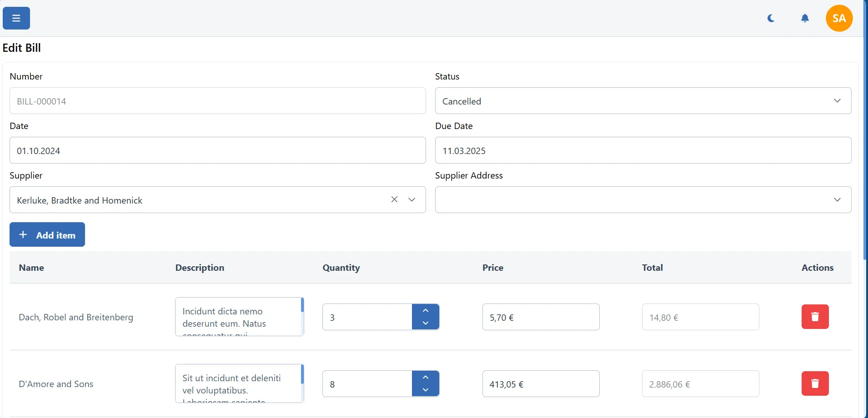Expand the Status dropdown showing Cancelled
Image resolution: width=868 pixels, height=418 pixels.
pyautogui.click(x=643, y=101)
